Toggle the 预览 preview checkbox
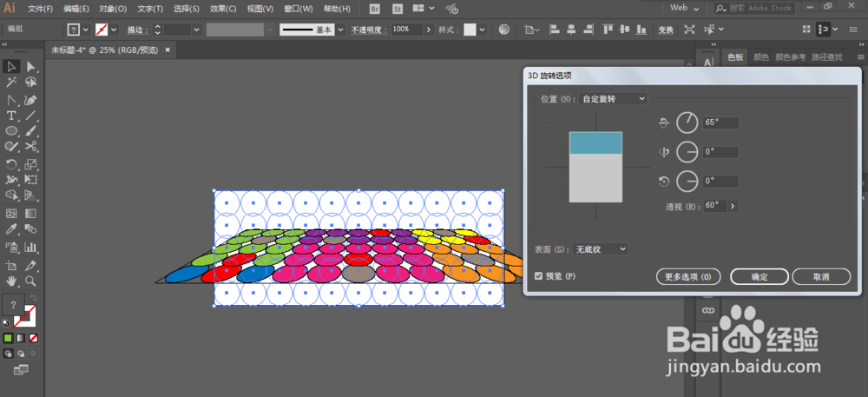This screenshot has width=868, height=397. pos(539,275)
